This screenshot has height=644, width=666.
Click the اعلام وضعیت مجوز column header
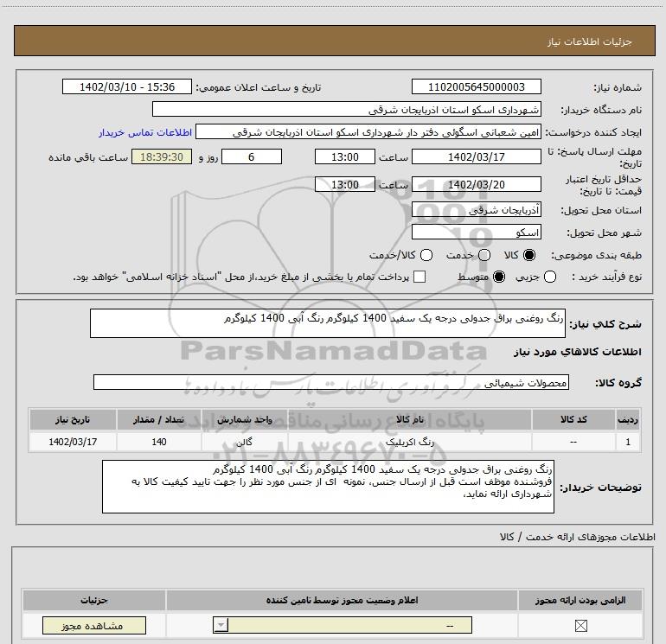(x=342, y=600)
